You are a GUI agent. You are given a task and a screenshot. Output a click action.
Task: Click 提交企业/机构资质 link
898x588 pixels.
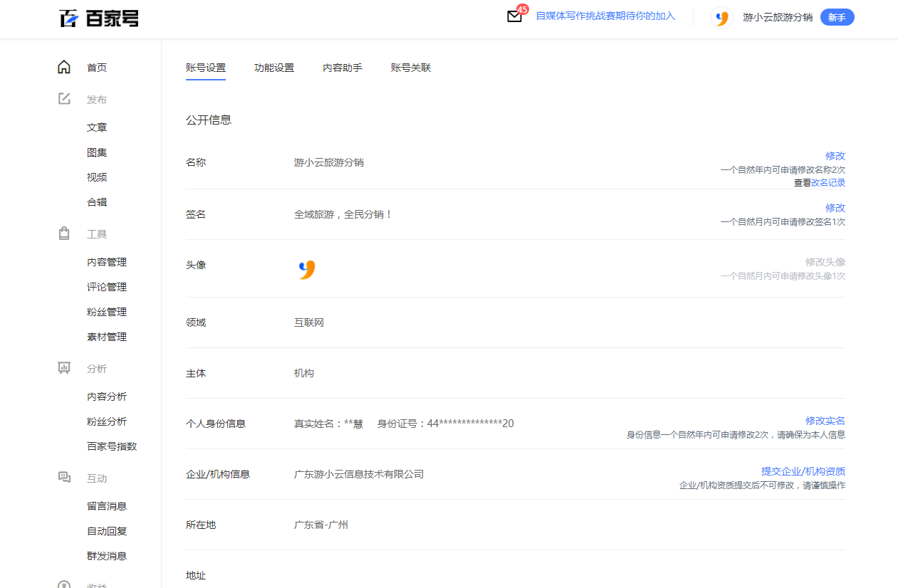click(x=803, y=471)
